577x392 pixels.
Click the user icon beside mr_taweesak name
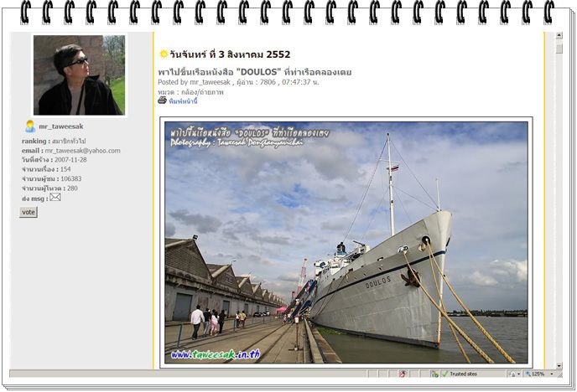30,126
